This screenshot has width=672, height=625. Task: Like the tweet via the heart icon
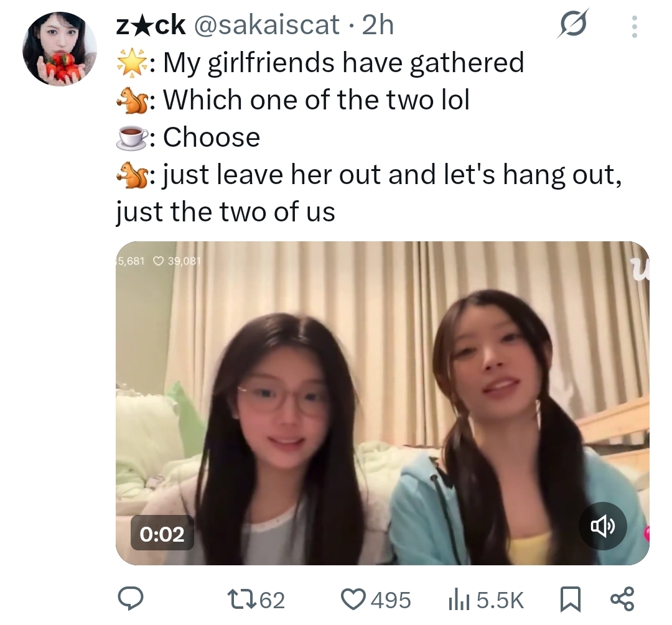[352, 600]
